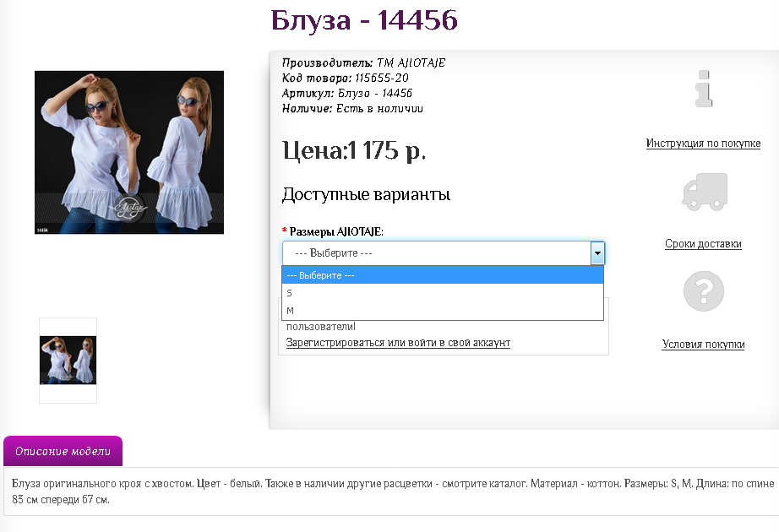Click the Размеры AJIOTAJE: label
This screenshot has width=779, height=532.
[336, 231]
